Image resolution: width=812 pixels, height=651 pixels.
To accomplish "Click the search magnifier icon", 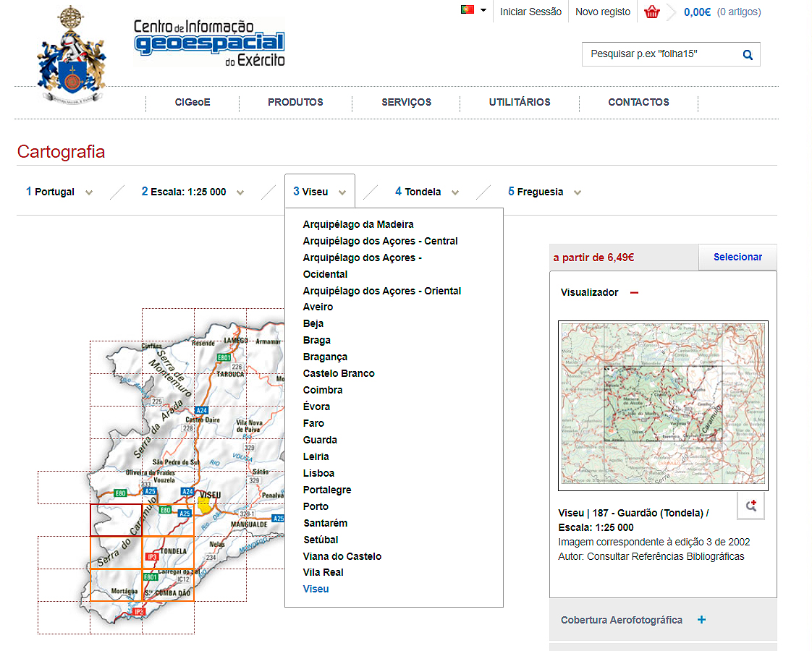I will click(748, 54).
